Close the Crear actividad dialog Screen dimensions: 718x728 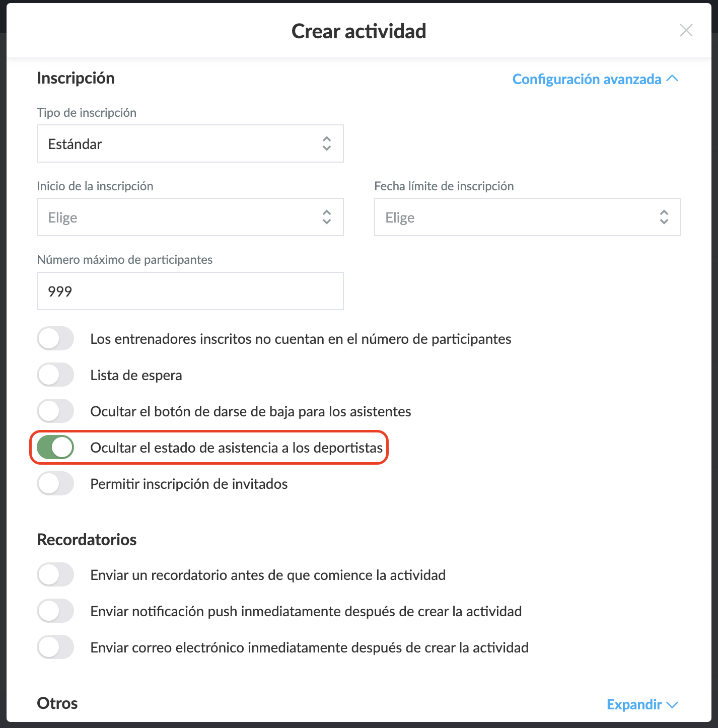click(686, 31)
